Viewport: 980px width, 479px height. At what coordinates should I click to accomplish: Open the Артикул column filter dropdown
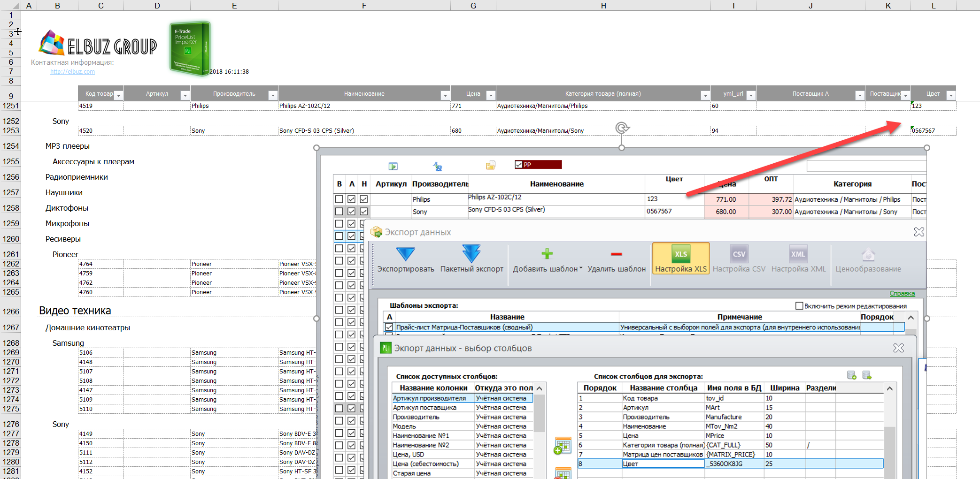185,95
